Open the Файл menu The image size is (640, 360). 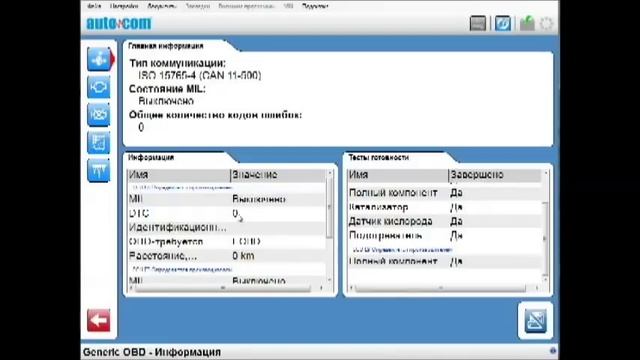[x=94, y=6]
